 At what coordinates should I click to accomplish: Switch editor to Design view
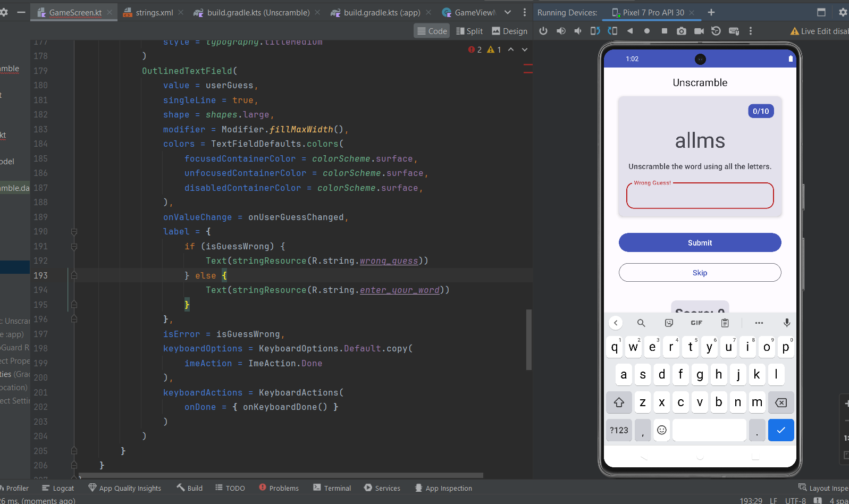pos(509,31)
